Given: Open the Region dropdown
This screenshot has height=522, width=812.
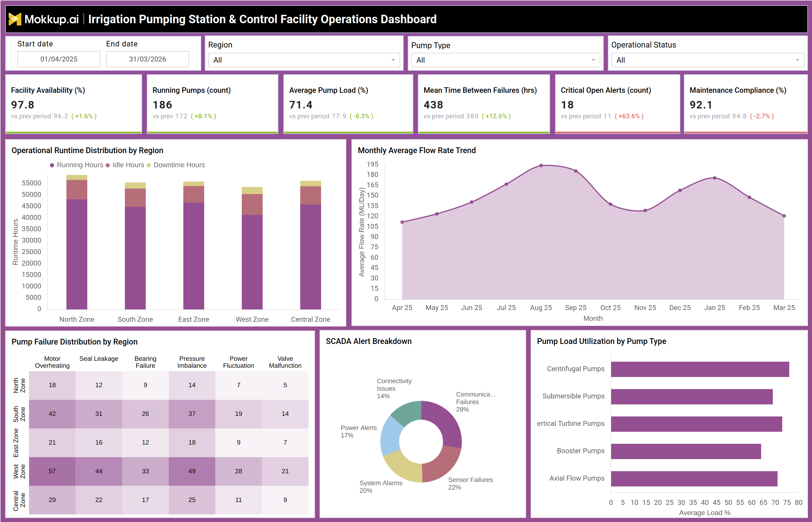Looking at the screenshot, I should click(304, 60).
